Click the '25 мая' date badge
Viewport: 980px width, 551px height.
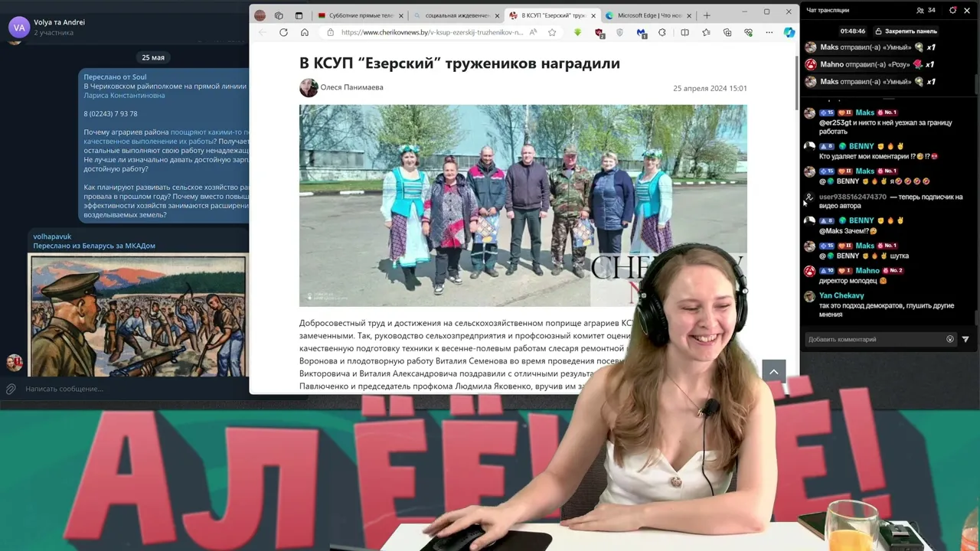153,57
